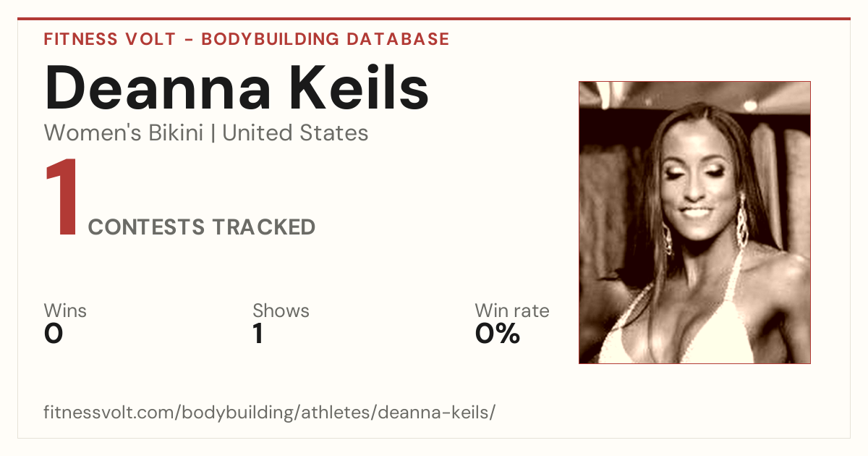Select the Win rate label
The height and width of the screenshot is (456, 868).
click(512, 311)
